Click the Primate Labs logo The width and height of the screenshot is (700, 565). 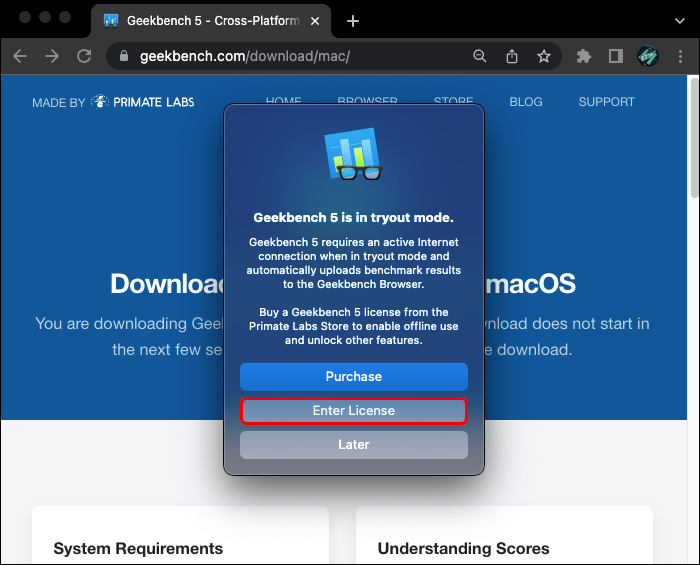(x=142, y=102)
